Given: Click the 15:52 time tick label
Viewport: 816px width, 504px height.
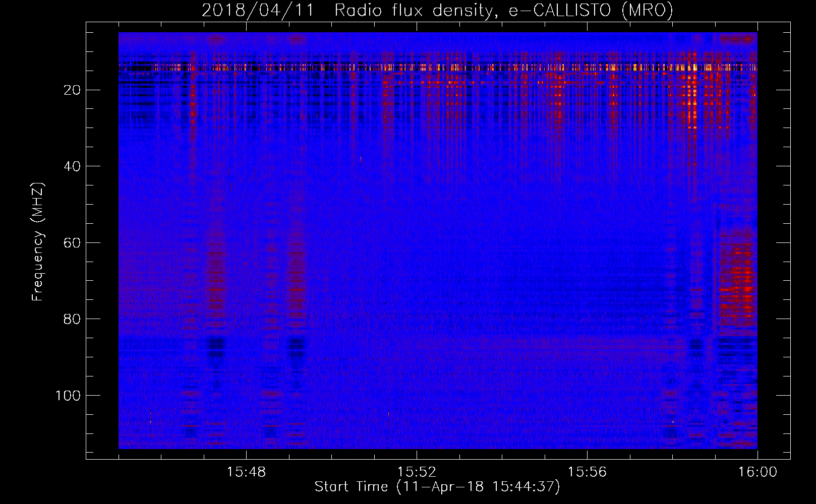Looking at the screenshot, I should 417,472.
